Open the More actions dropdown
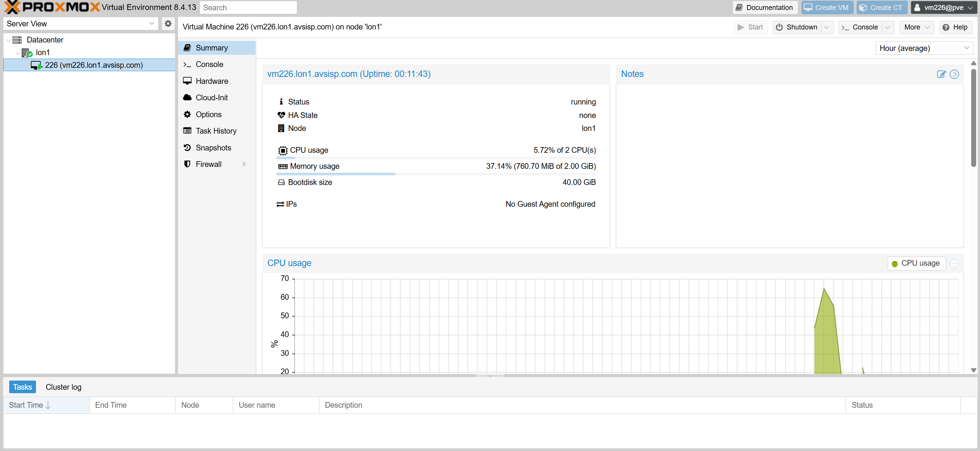980x451 pixels. coord(916,27)
